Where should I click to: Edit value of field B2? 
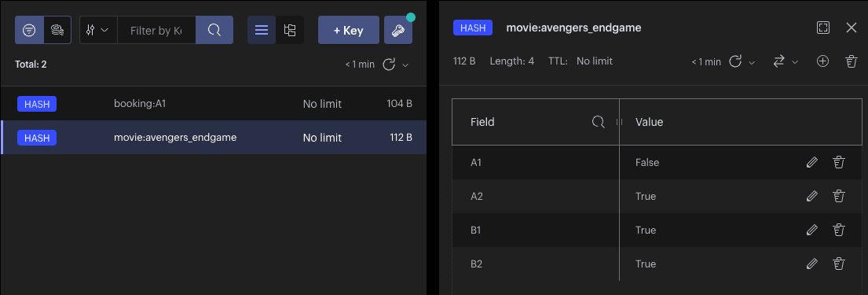811,264
